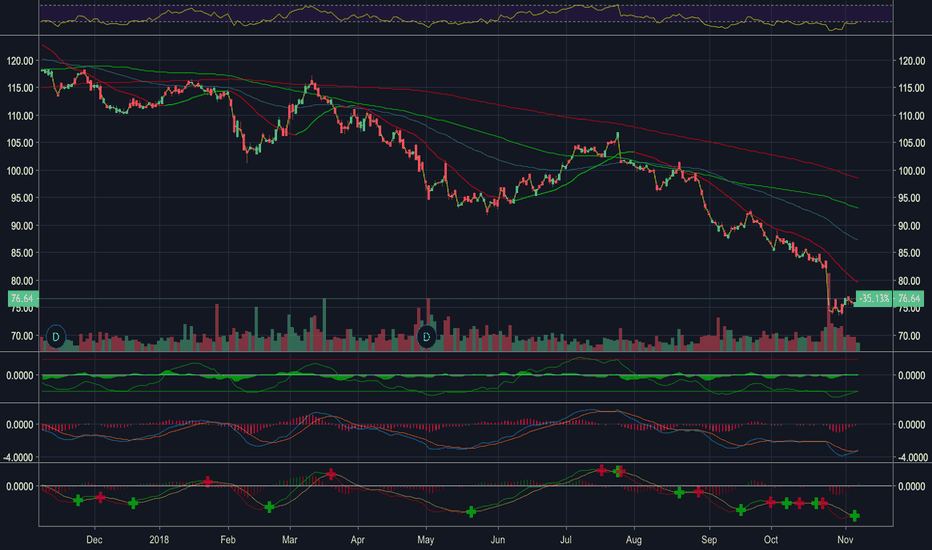The width and height of the screenshot is (932, 550).
Task: Click the 90.00 label on left price scale
Action: point(22,226)
